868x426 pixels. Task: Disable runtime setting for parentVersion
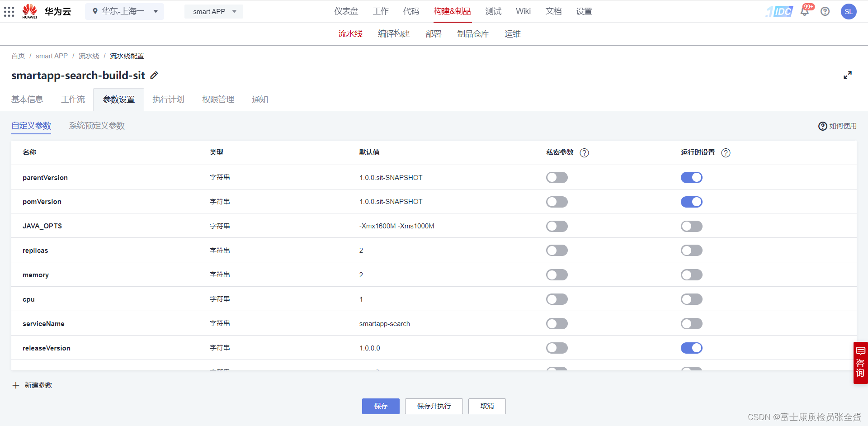click(691, 177)
